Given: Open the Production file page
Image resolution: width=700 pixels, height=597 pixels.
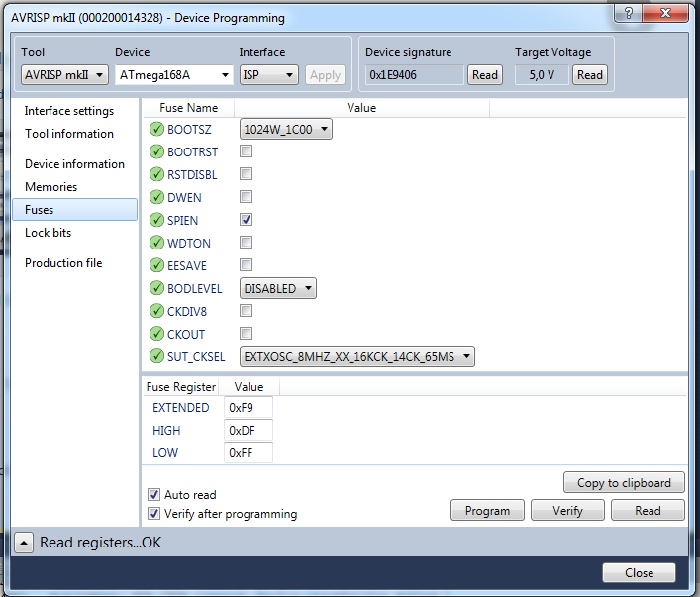Looking at the screenshot, I should pyautogui.click(x=63, y=263).
